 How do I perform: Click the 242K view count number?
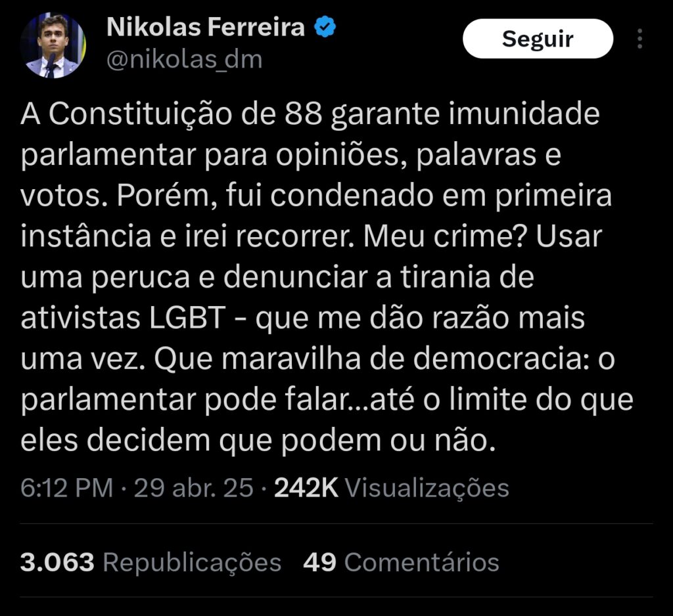(x=306, y=488)
